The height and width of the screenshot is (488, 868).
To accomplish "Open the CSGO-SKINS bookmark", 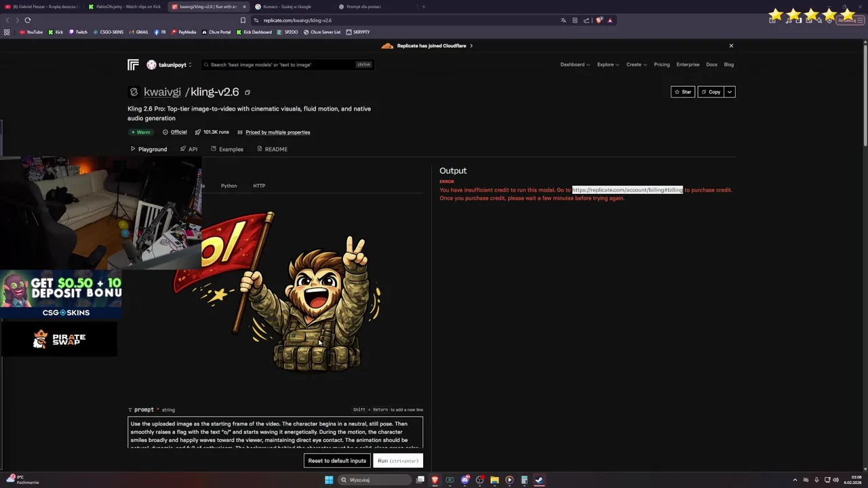I will click(x=108, y=32).
